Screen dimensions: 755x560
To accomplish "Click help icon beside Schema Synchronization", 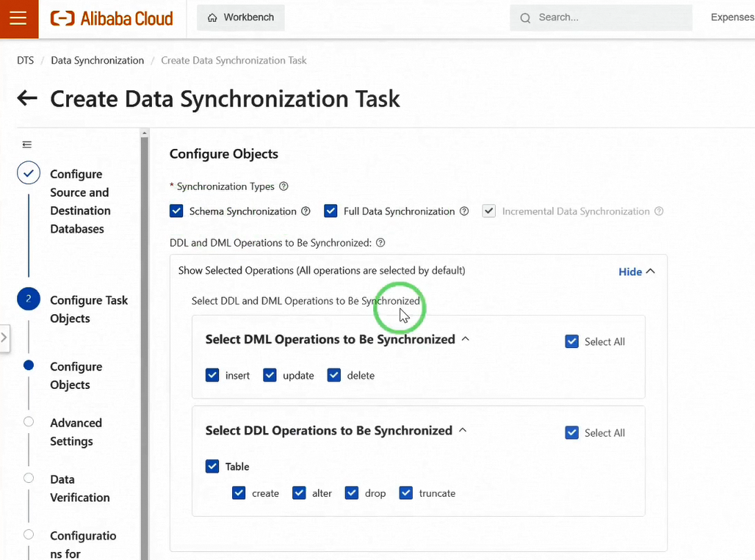I will point(306,211).
